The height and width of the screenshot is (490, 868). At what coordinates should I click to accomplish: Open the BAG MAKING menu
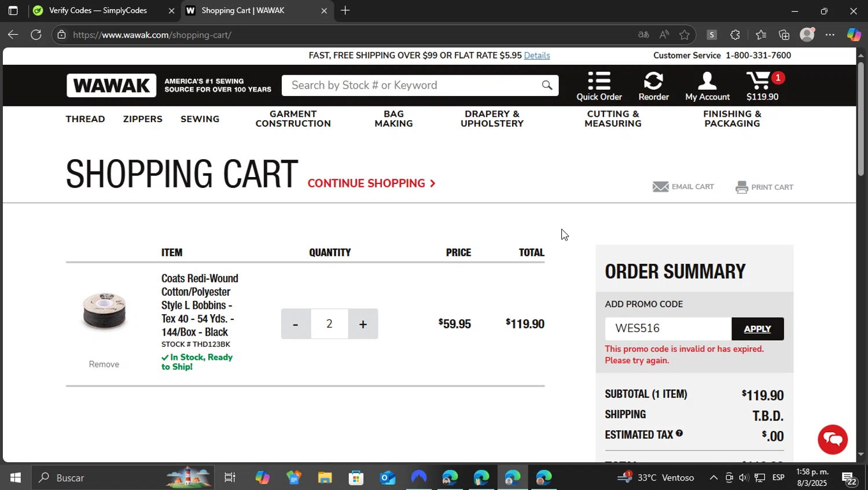click(x=393, y=119)
